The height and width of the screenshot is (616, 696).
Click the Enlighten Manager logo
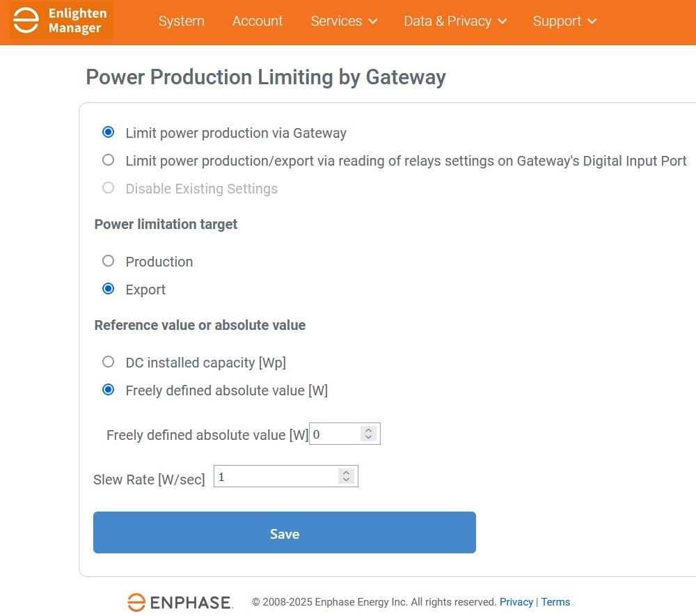[61, 20]
